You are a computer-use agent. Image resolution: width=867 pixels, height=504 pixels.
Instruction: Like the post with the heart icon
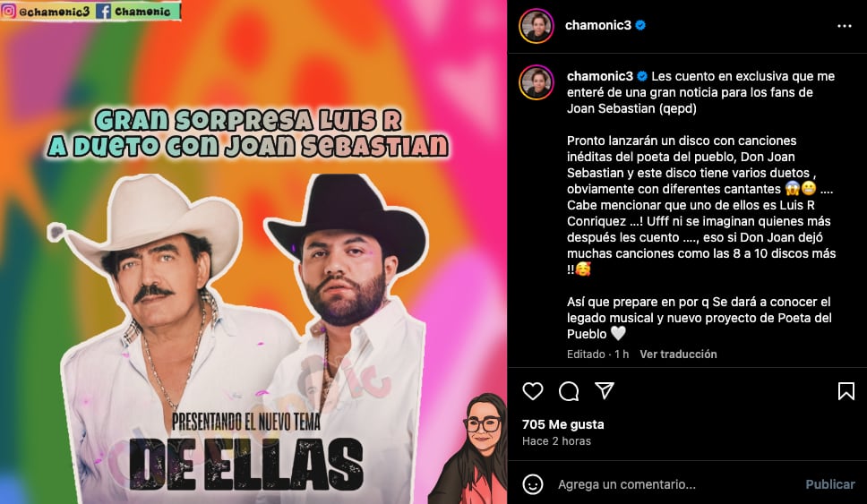click(x=533, y=391)
